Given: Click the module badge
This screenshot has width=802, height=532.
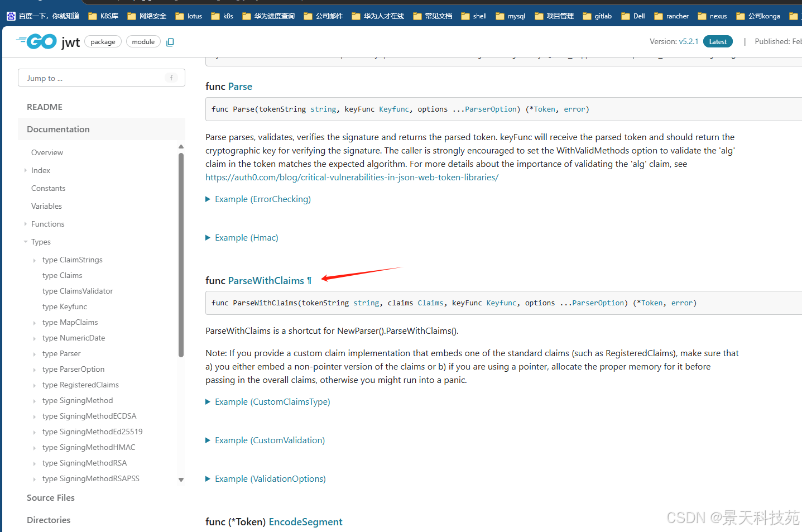Looking at the screenshot, I should point(143,42).
